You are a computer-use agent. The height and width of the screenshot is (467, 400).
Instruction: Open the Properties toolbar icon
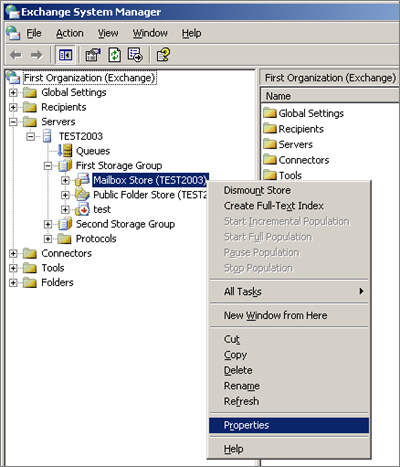[x=93, y=55]
